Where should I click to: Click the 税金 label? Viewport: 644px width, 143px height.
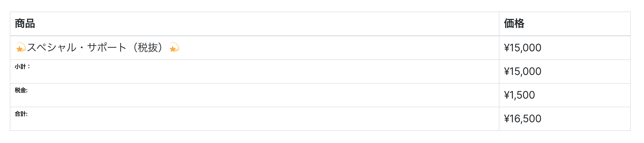21,90
